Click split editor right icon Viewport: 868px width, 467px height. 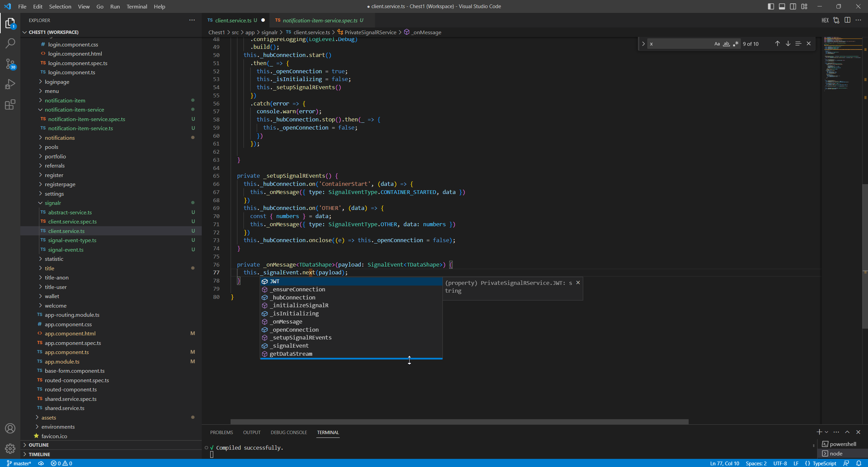click(x=847, y=20)
